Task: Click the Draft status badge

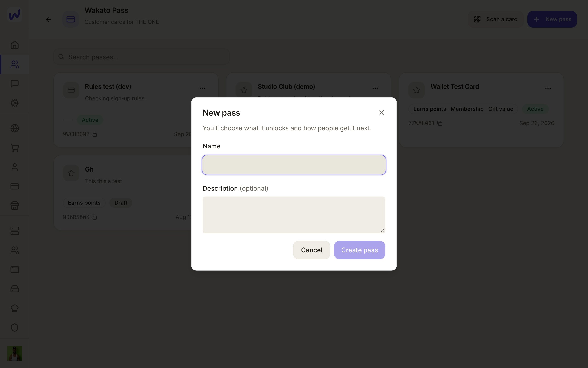Action: tap(121, 203)
